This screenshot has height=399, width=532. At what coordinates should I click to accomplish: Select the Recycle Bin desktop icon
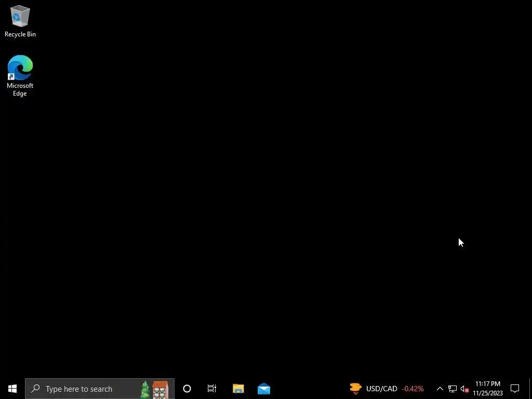click(x=20, y=21)
